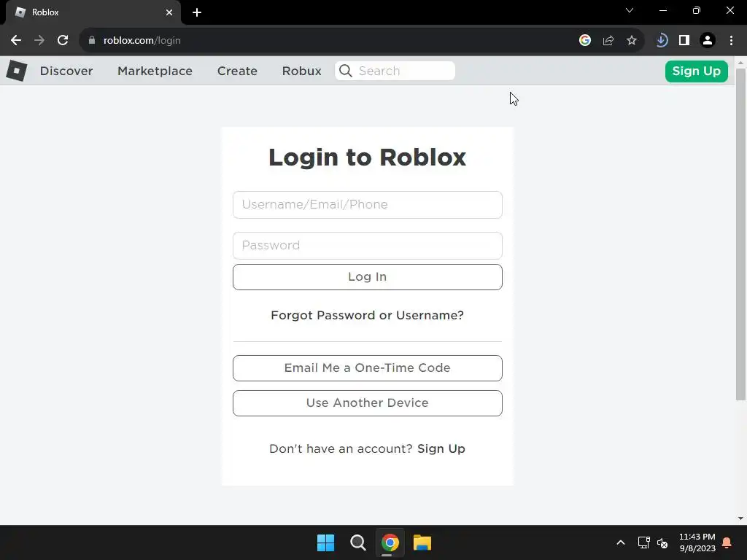Open notifications bell icon
This screenshot has width=747, height=560.
pos(727,542)
